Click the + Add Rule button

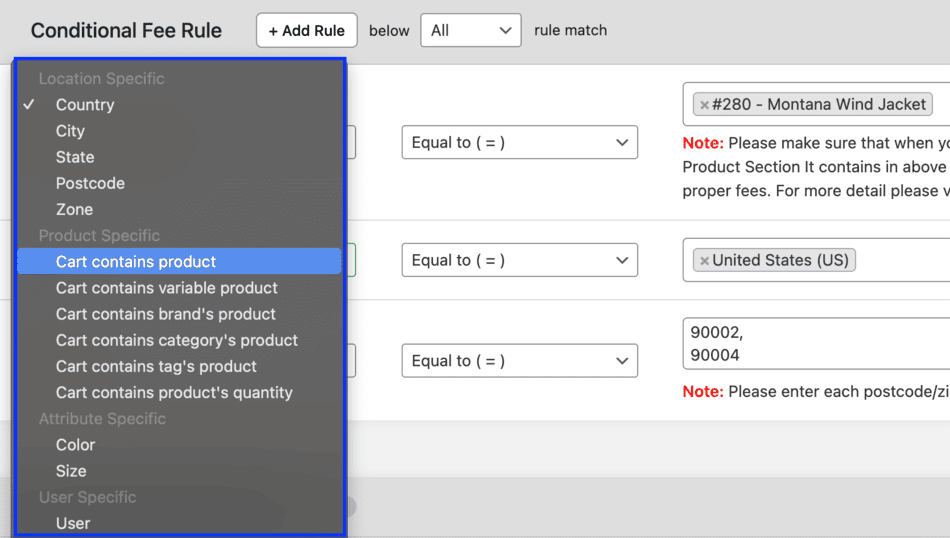click(x=307, y=30)
